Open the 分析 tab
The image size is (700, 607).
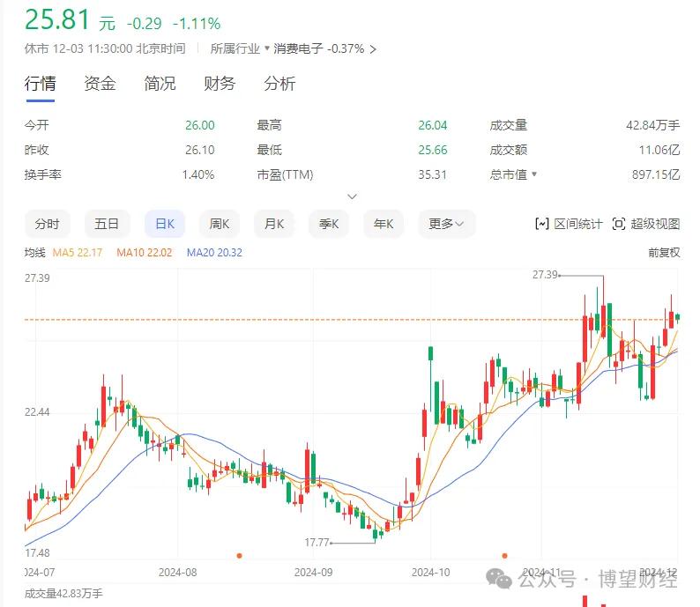pyautogui.click(x=279, y=84)
